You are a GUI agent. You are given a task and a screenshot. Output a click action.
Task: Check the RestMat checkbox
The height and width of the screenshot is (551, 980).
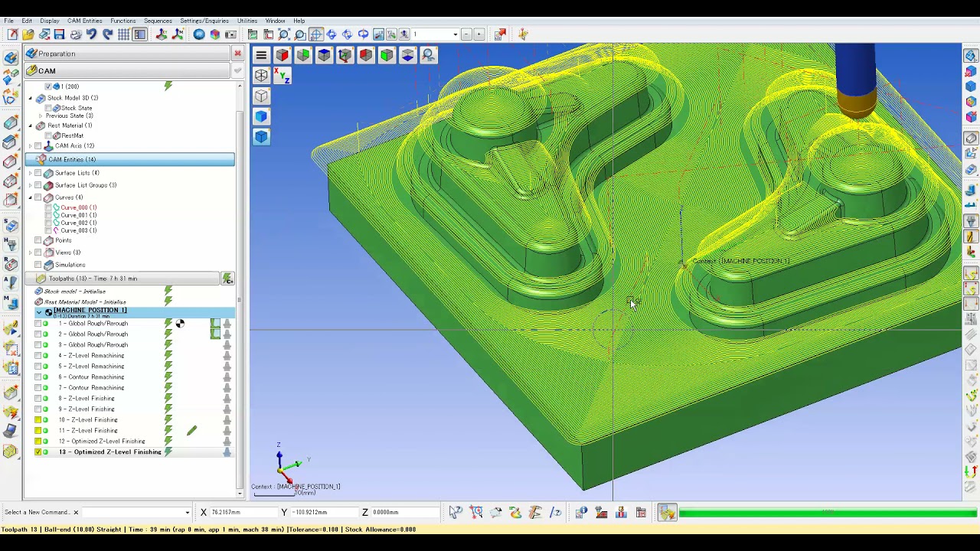48,135
